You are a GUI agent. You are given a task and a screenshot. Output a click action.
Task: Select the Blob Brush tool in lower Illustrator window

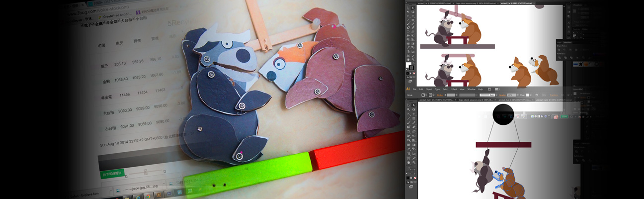pos(408,127)
